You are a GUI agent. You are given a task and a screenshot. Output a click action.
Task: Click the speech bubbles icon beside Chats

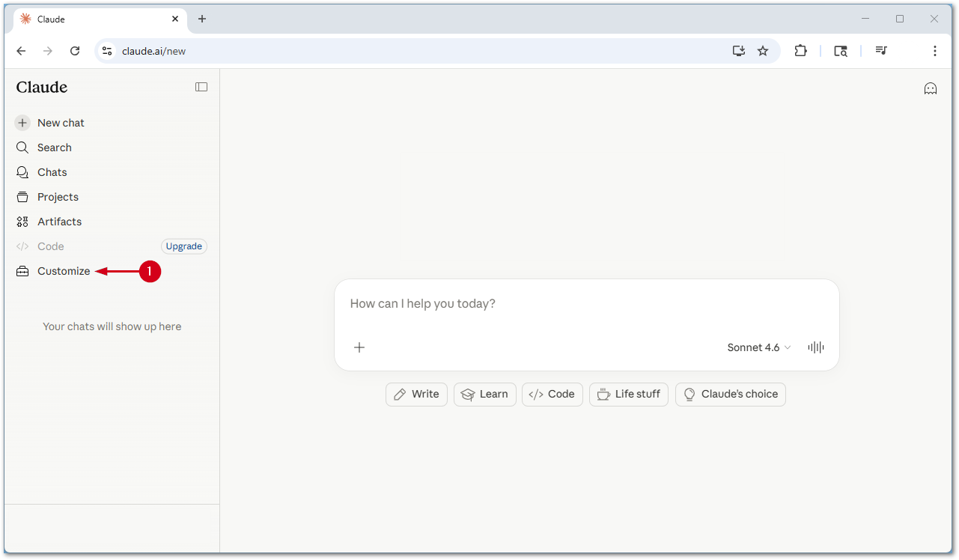coord(22,172)
